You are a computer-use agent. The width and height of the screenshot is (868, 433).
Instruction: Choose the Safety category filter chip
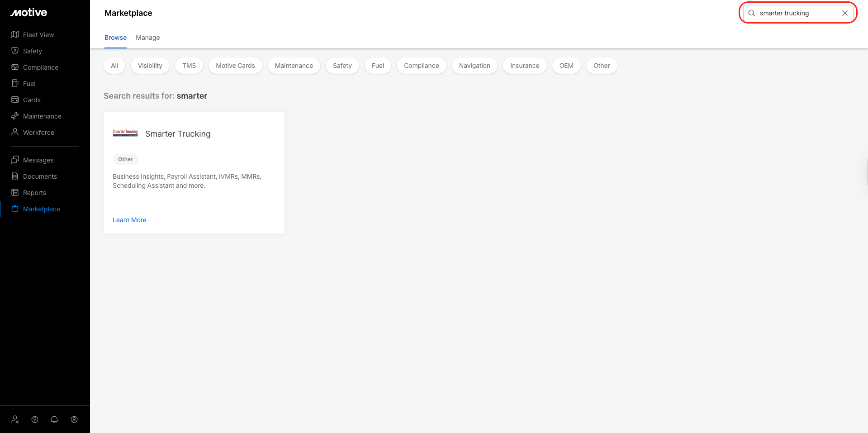[342, 66]
